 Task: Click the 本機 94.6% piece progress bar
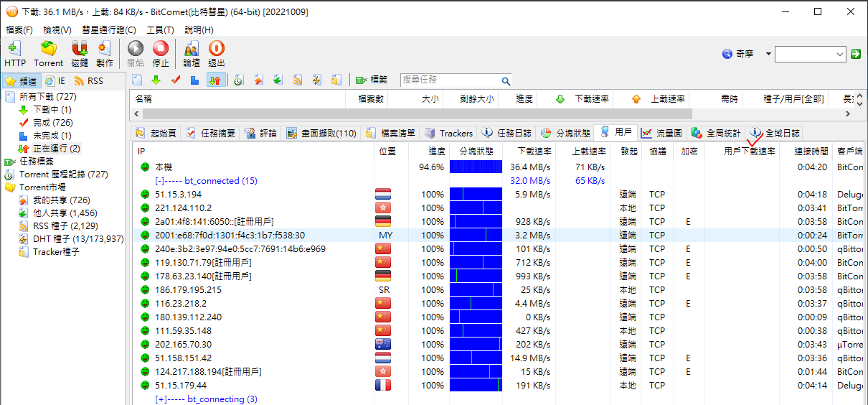pyautogui.click(x=476, y=167)
